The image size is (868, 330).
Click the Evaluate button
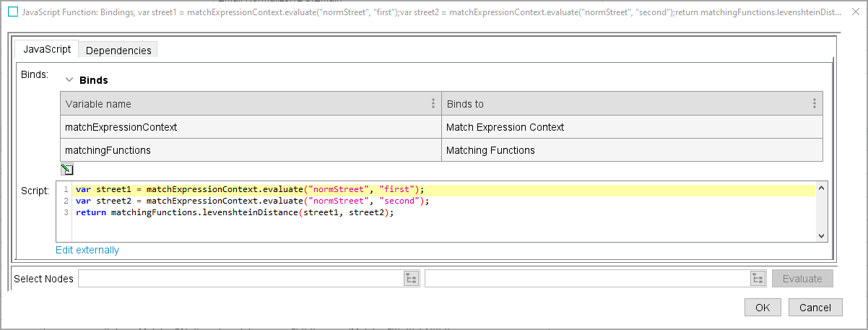802,279
